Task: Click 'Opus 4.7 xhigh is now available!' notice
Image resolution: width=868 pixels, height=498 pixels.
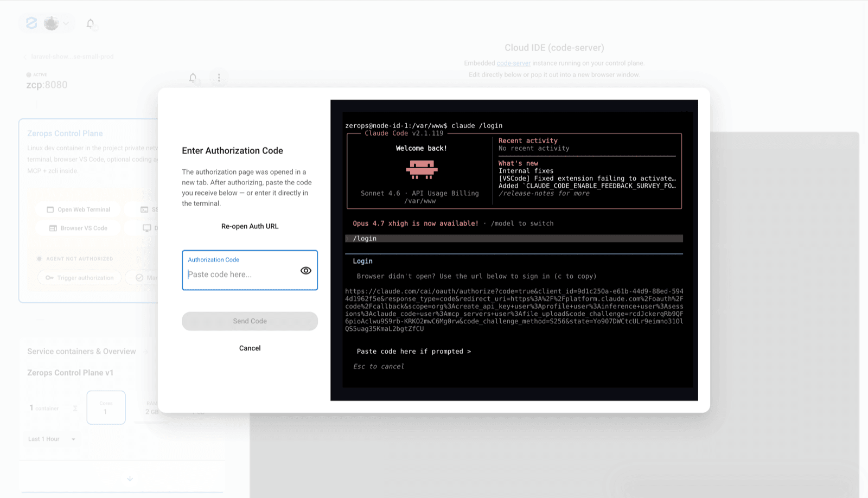Action: tap(416, 224)
